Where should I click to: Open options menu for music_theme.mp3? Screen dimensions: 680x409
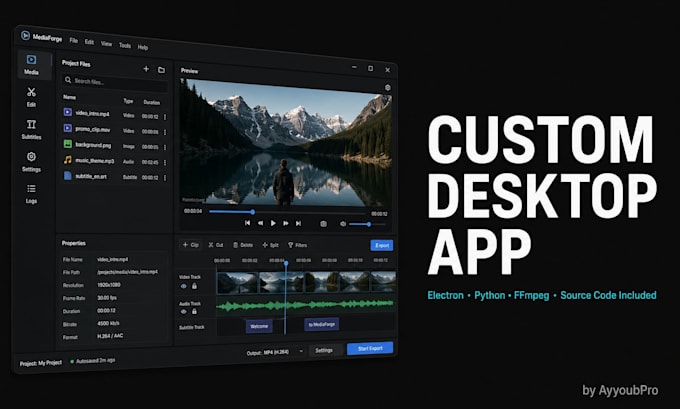pos(165,163)
